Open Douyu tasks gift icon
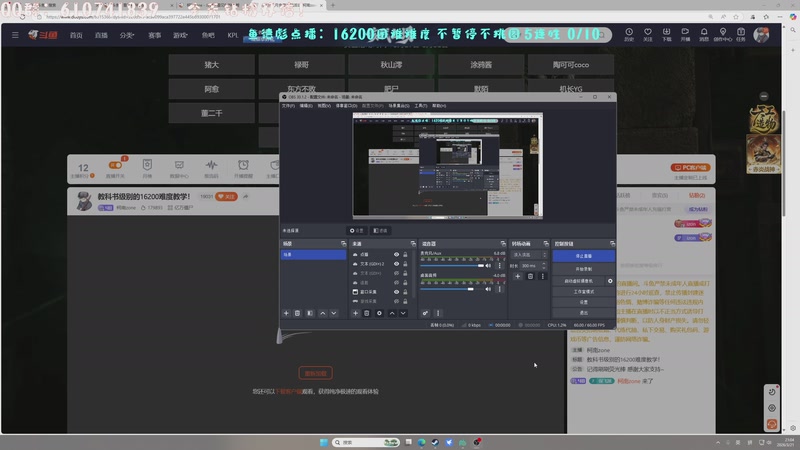Image resolution: width=800 pixels, height=450 pixels. click(x=741, y=34)
